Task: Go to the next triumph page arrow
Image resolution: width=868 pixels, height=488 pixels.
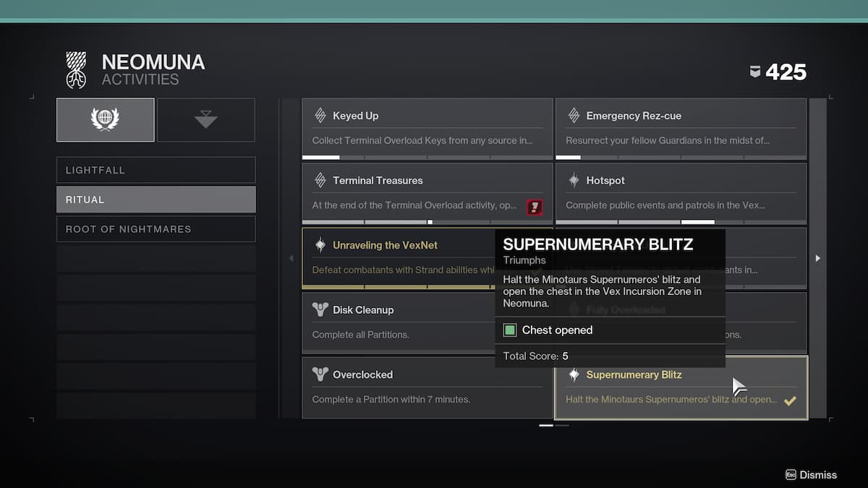Action: click(818, 258)
